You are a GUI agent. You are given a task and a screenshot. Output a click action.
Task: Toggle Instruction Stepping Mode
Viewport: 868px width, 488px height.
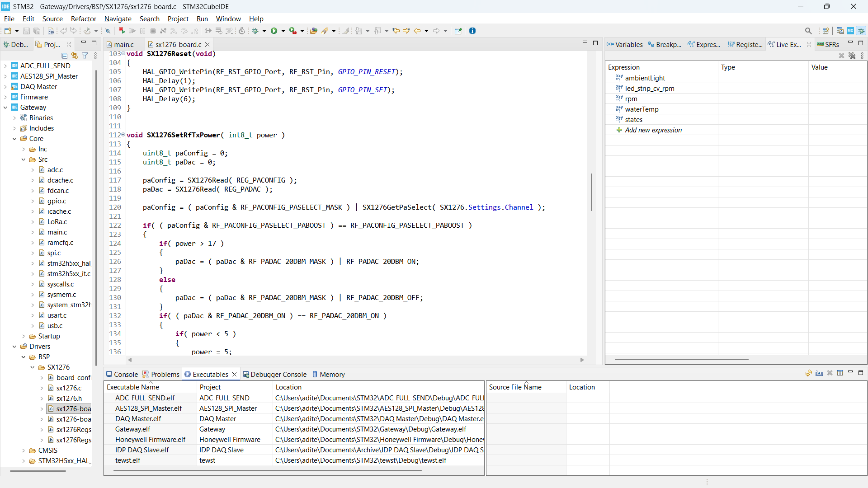pyautogui.click(x=208, y=31)
